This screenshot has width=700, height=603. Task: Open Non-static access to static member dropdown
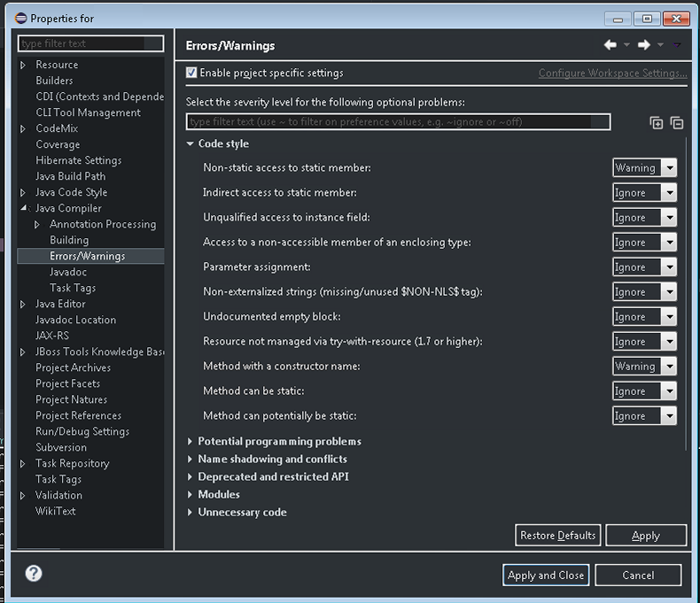(644, 168)
